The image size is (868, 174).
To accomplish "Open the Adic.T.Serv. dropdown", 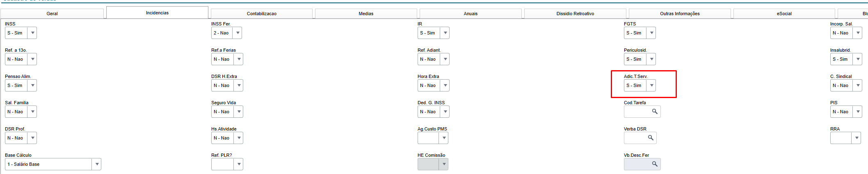I will click(651, 85).
